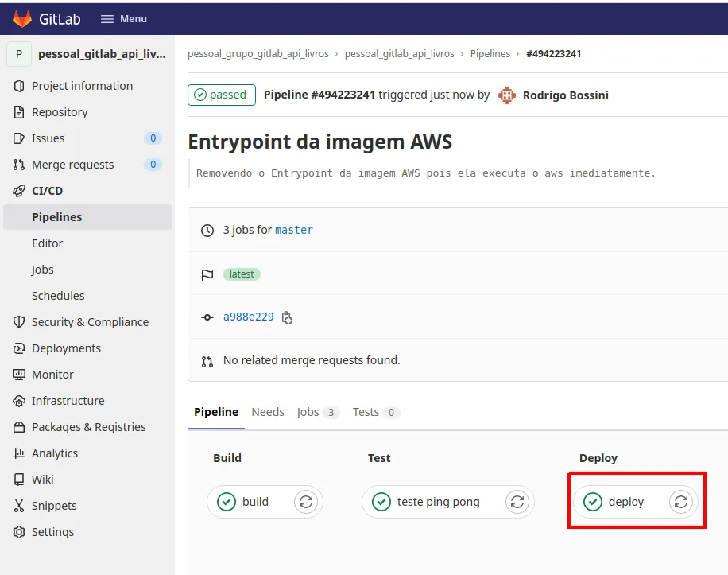This screenshot has width=728, height=575.
Task: Click the commit icon beside a988e229
Action: pos(207,317)
